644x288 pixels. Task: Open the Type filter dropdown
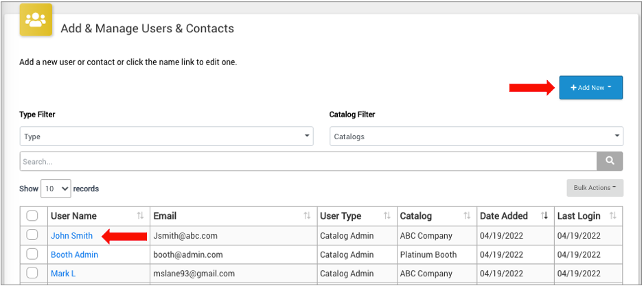tap(166, 136)
